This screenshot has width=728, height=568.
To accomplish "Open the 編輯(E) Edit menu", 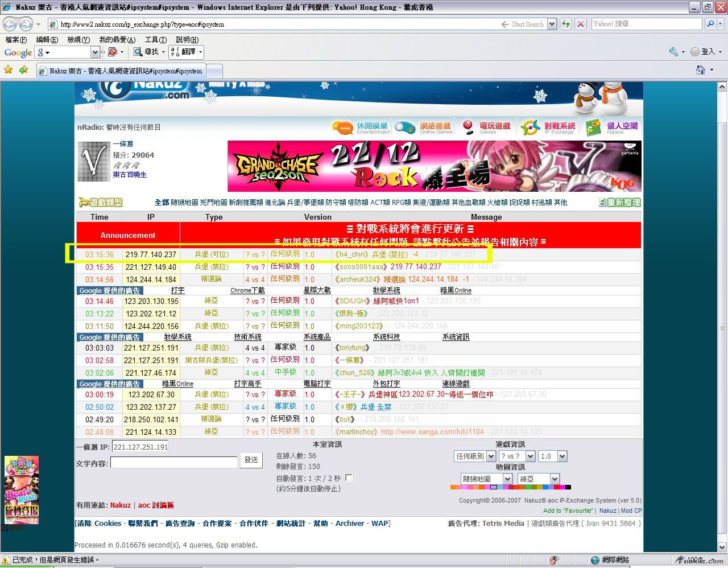I will pyautogui.click(x=47, y=40).
